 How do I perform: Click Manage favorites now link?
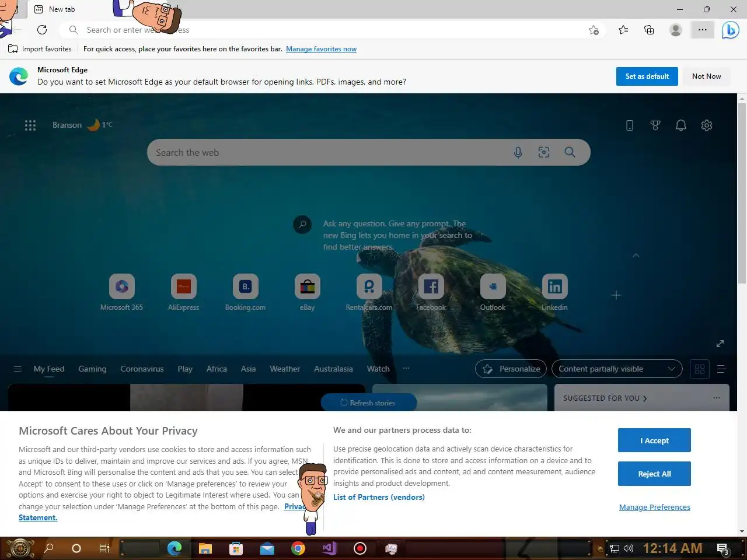pos(321,49)
